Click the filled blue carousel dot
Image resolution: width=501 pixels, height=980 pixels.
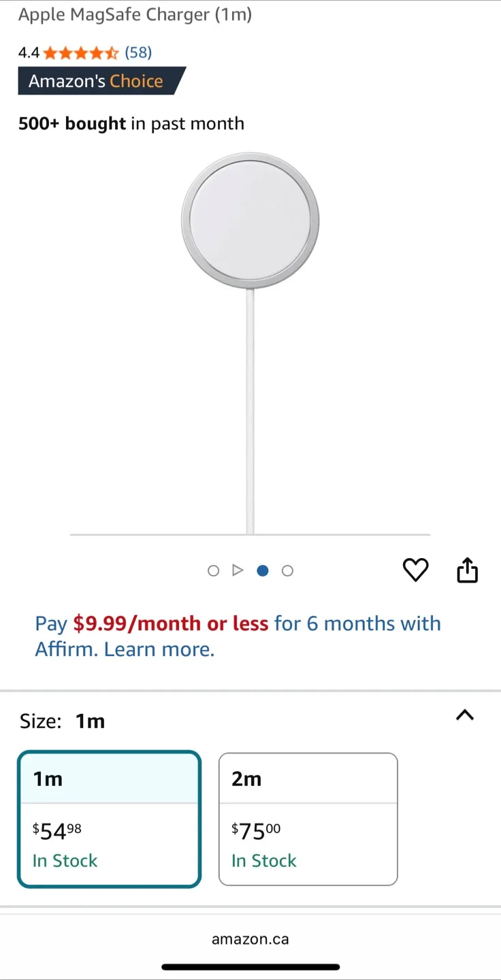coord(263,571)
